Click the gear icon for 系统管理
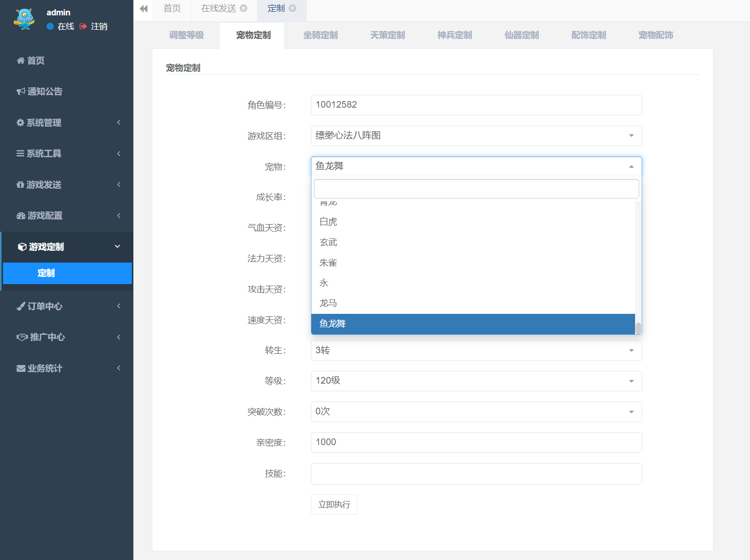The height and width of the screenshot is (560, 750). point(21,123)
